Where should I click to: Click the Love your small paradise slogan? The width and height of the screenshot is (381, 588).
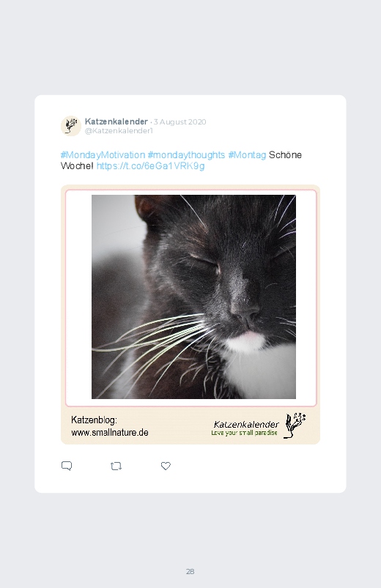(244, 433)
